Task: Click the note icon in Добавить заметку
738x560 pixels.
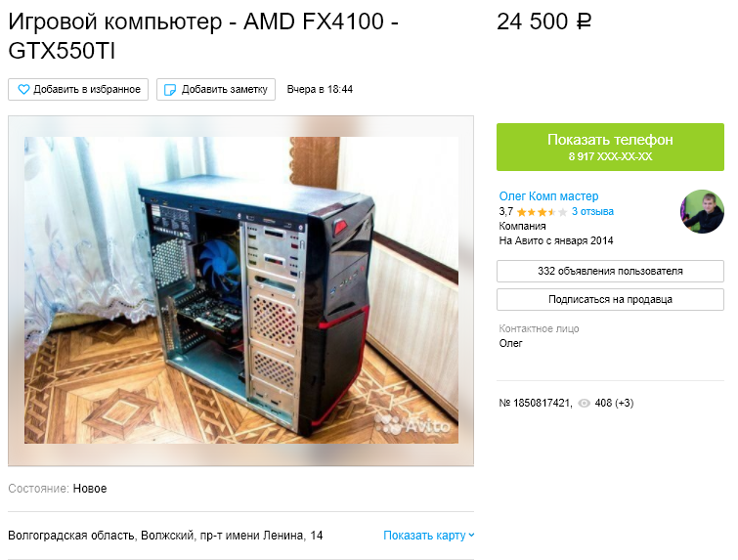Action: [169, 89]
